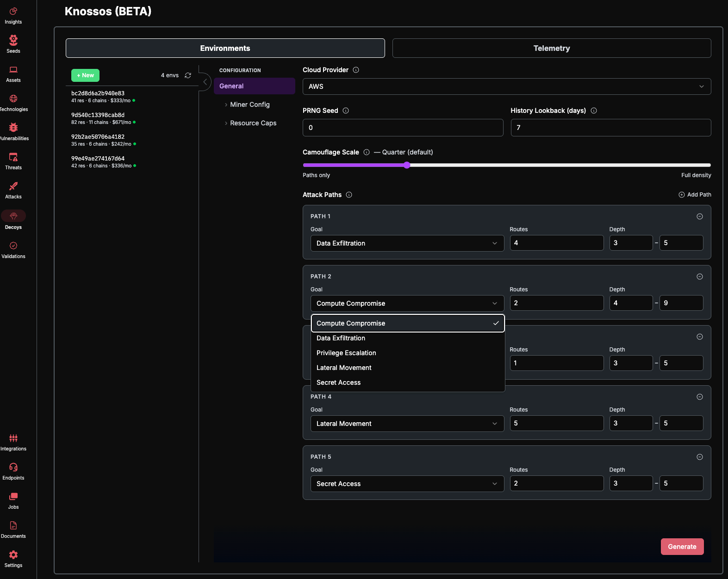Image resolution: width=728 pixels, height=579 pixels.
Task: Choose Lateral Movement from the goal list
Action: coord(408,368)
